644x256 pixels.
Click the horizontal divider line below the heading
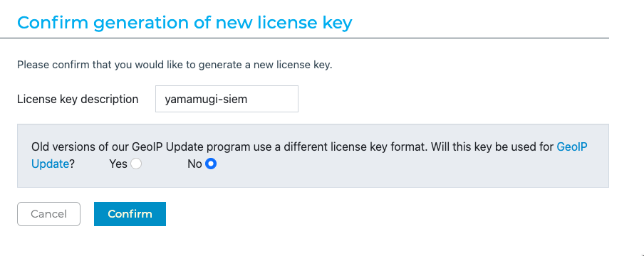pos(304,38)
